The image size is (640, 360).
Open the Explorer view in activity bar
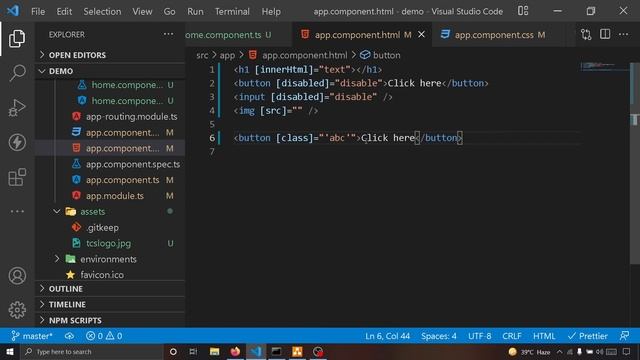click(x=17, y=39)
